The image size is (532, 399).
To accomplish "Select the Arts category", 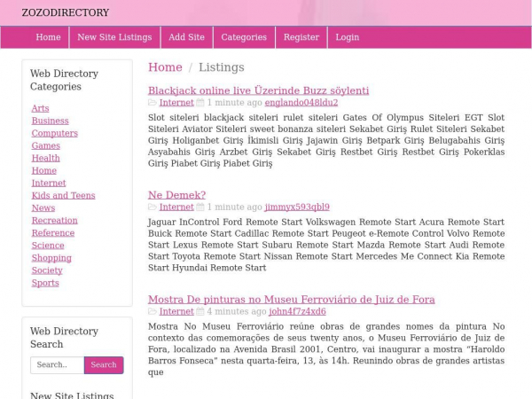I will pos(41,108).
